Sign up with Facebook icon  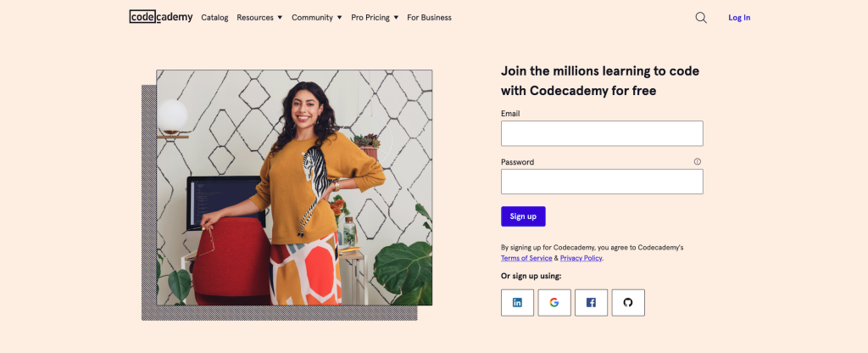click(x=591, y=303)
